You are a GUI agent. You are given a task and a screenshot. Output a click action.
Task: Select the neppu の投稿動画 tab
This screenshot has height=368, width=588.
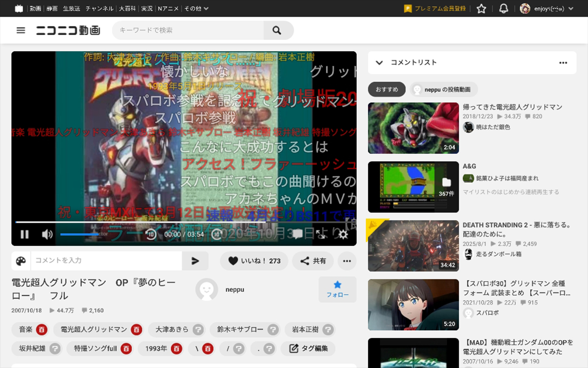click(443, 90)
